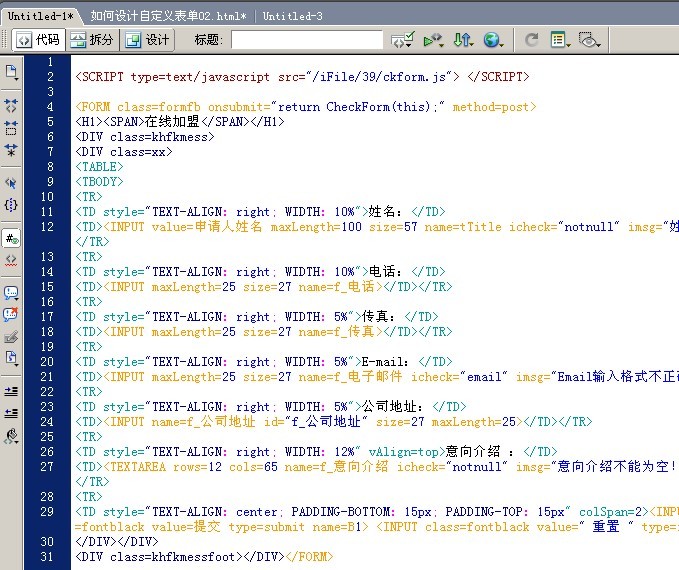Screen dimensions: 679x570
Task: Open file management up/down arrows menu
Action: (463, 40)
